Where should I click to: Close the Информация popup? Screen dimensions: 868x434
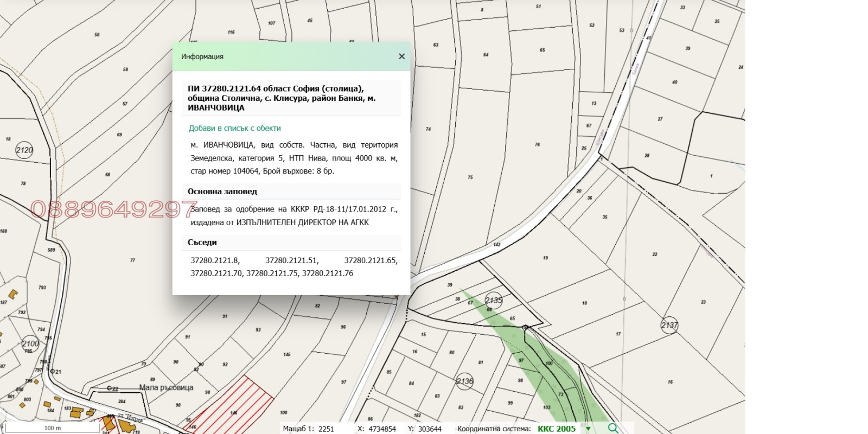pyautogui.click(x=401, y=56)
